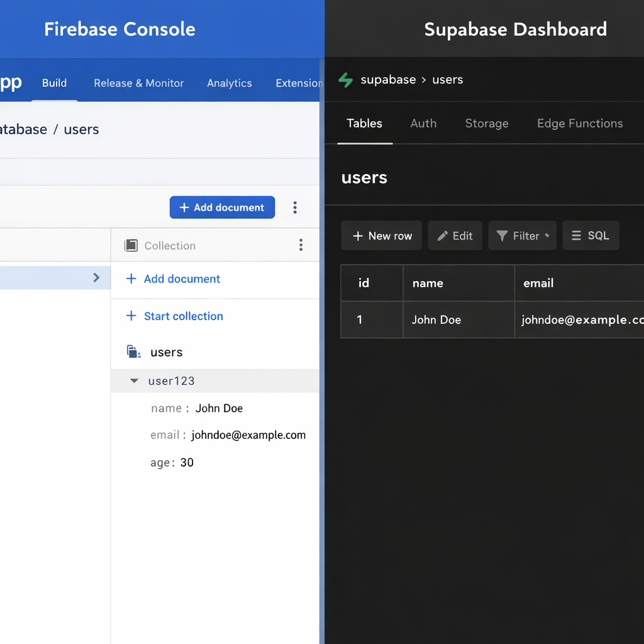Click the Collection panel icon
This screenshot has height=644, width=644.
[131, 245]
